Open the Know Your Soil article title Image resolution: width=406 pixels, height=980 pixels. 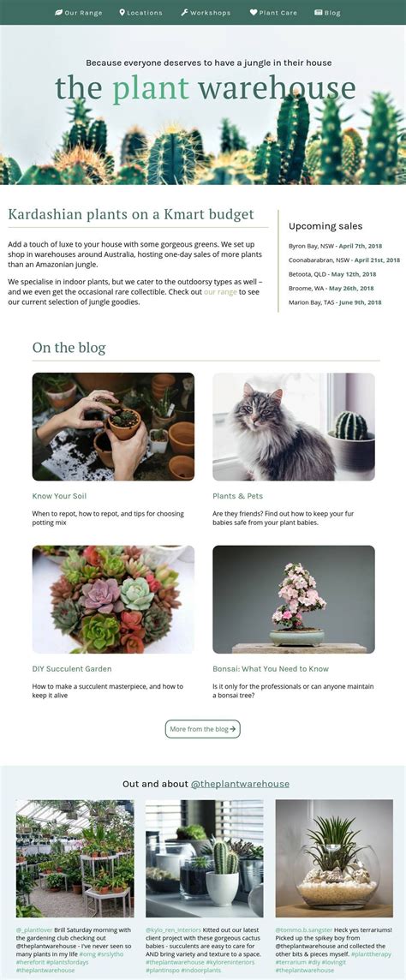pos(59,496)
